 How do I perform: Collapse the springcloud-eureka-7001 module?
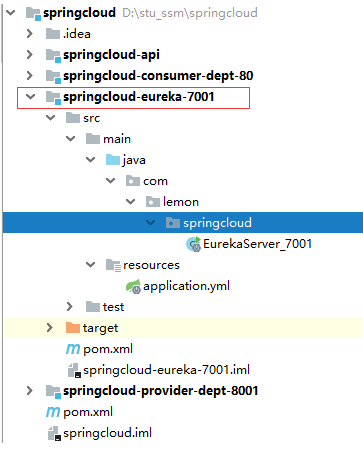click(x=31, y=97)
